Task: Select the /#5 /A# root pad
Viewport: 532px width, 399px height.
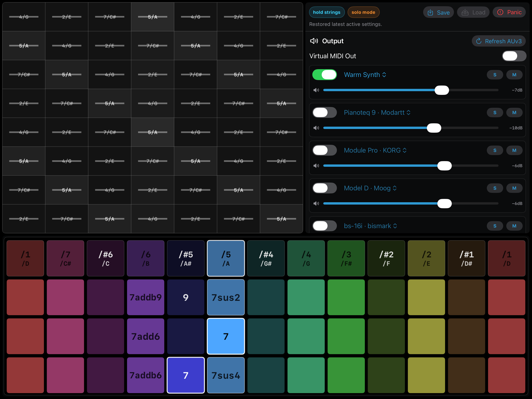Action: (186, 258)
